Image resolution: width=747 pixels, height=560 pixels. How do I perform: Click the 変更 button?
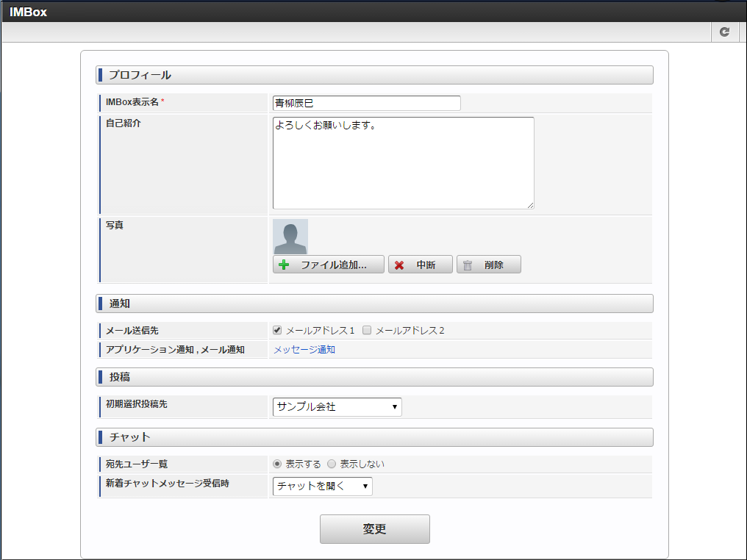click(375, 529)
